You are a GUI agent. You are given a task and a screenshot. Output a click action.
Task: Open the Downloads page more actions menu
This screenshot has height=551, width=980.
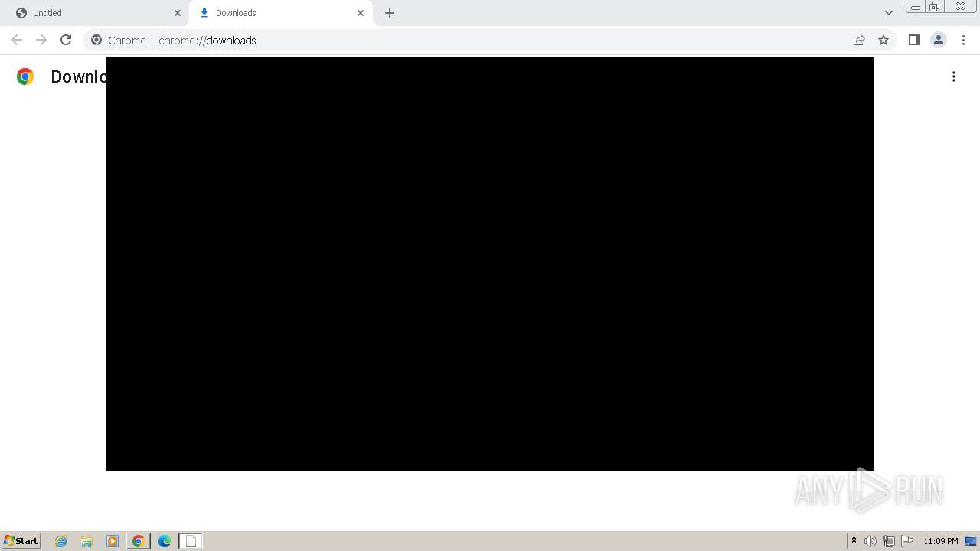(x=954, y=77)
